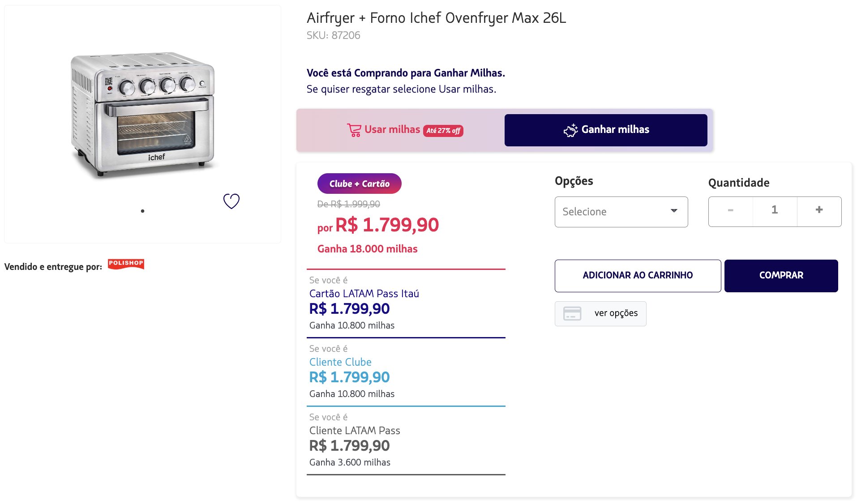Click the airfryer oven product image
857x504 pixels.
[142, 114]
